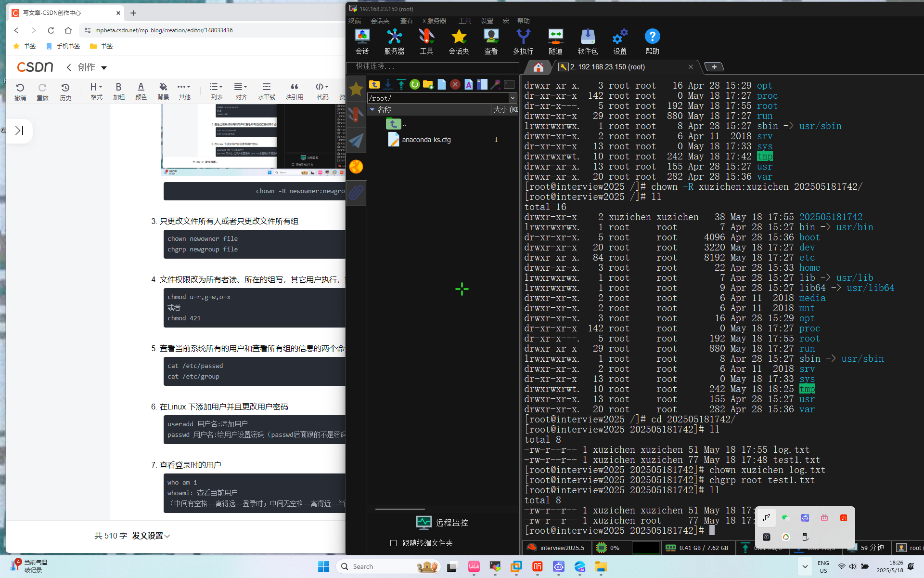
Task: Toggle 跟随终端文件夹 checkbox
Action: 393,543
